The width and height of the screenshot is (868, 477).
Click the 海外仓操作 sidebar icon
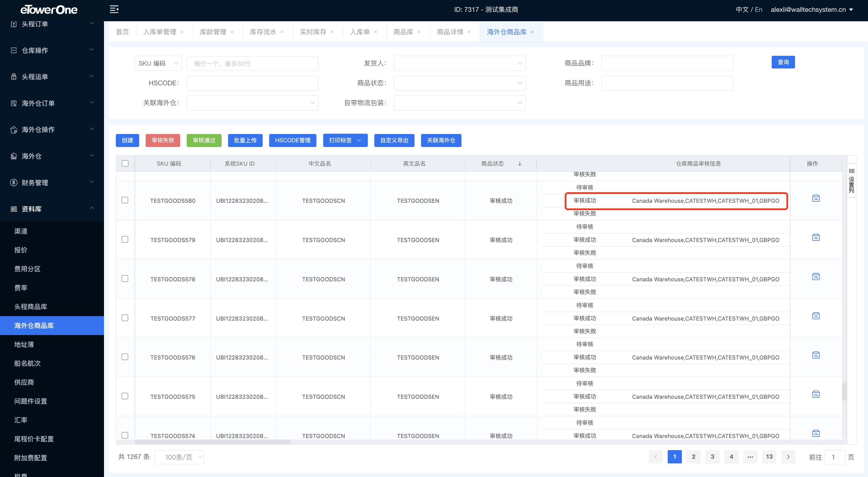coord(14,130)
